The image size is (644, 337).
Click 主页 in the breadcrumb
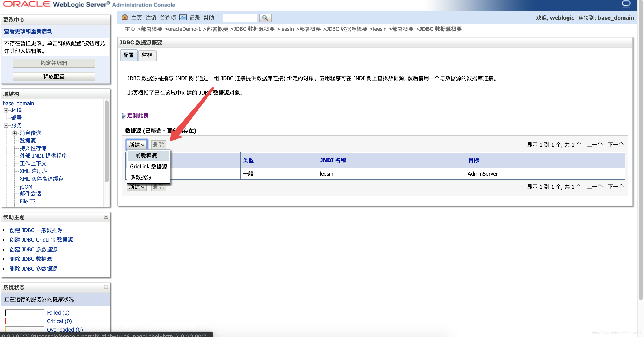tap(130, 29)
